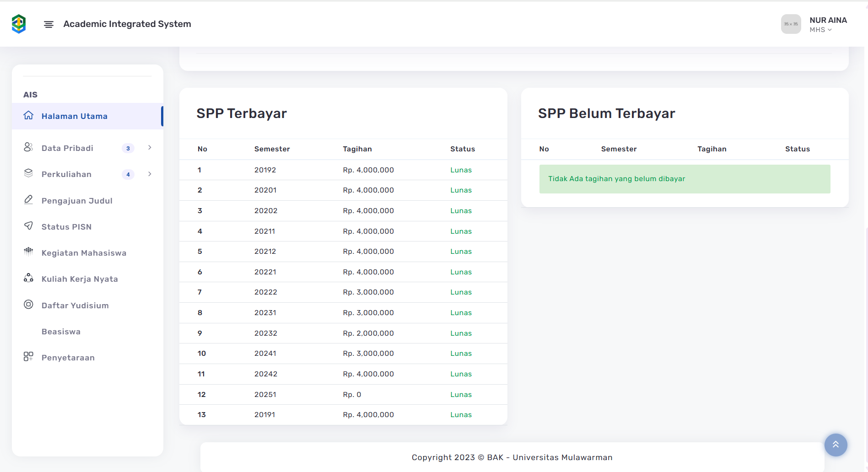Click the Penyetaraan grid icon
Screen dimensions: 868x472
coord(28,357)
